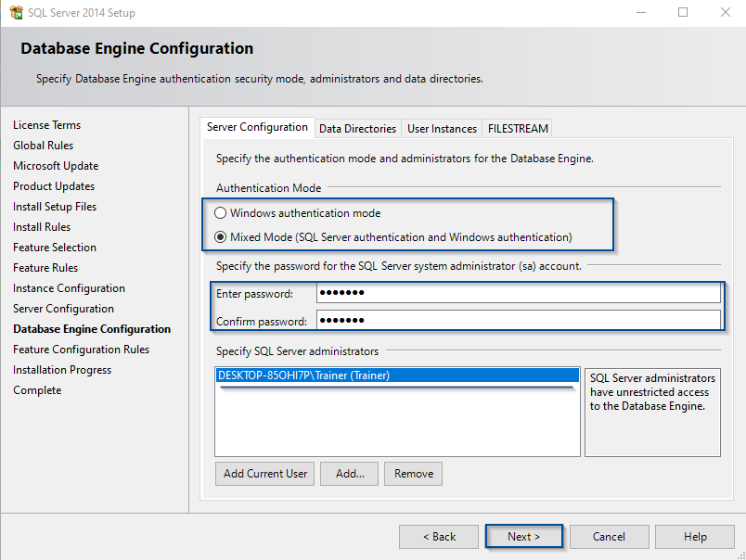Image resolution: width=746 pixels, height=560 pixels.
Task: Switch to the Data Directories tab
Action: tap(357, 129)
